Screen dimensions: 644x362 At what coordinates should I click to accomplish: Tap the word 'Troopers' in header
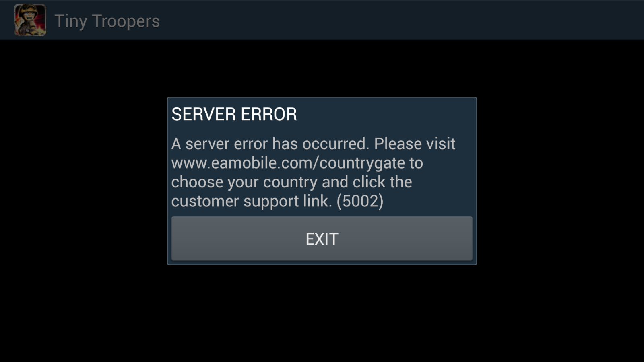[126, 21]
